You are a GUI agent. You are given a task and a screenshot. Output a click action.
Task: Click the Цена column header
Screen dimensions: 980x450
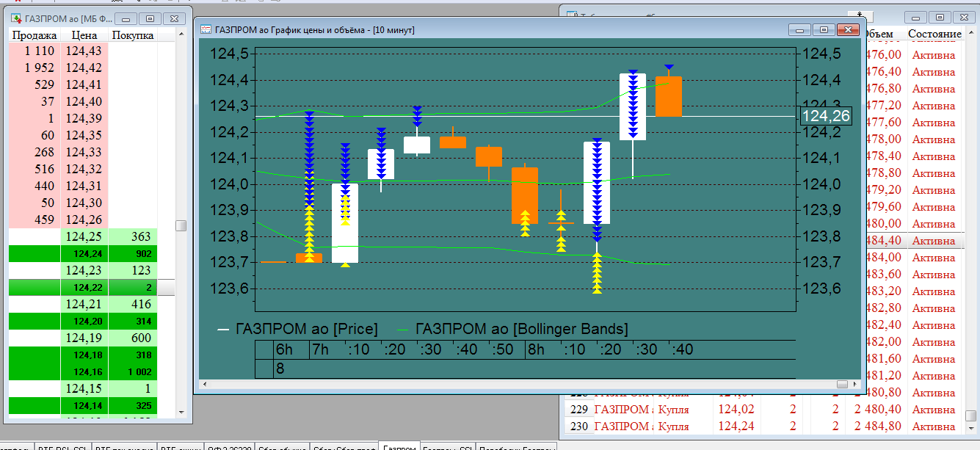(x=84, y=35)
